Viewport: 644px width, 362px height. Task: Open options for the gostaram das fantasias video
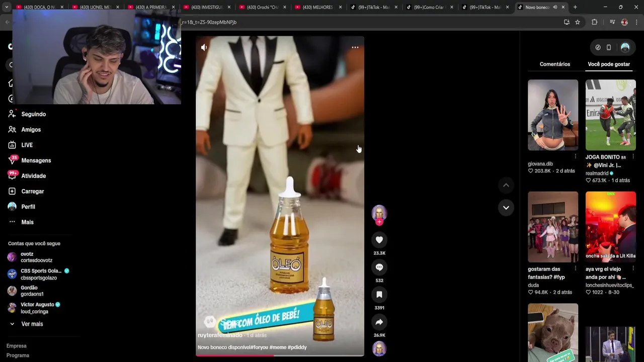click(576, 268)
